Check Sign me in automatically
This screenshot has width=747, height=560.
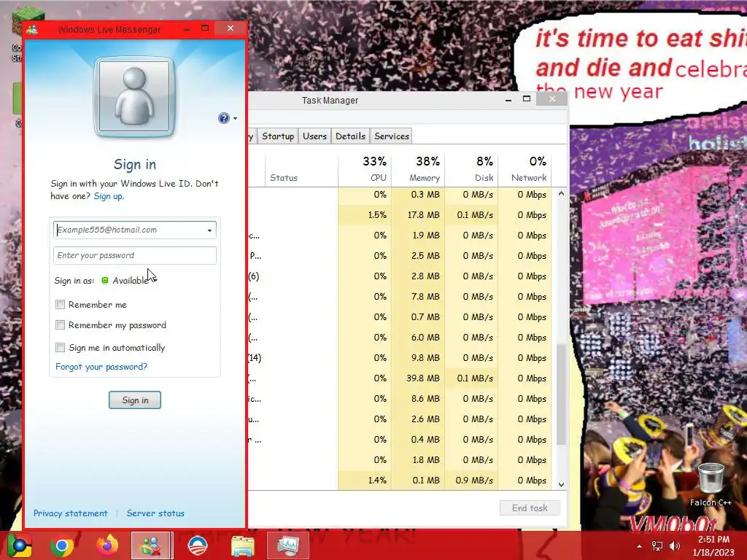pyautogui.click(x=60, y=347)
